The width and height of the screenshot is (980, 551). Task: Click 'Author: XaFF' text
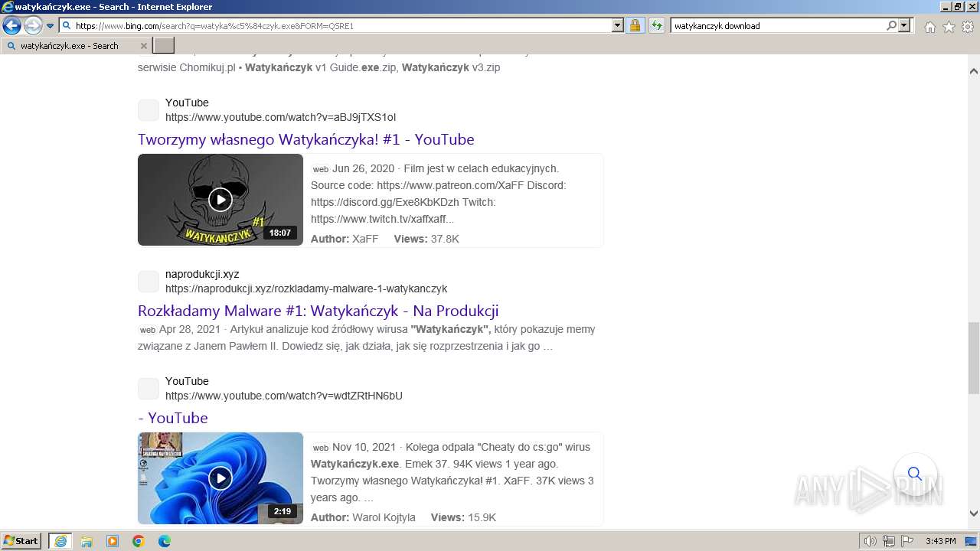345,239
